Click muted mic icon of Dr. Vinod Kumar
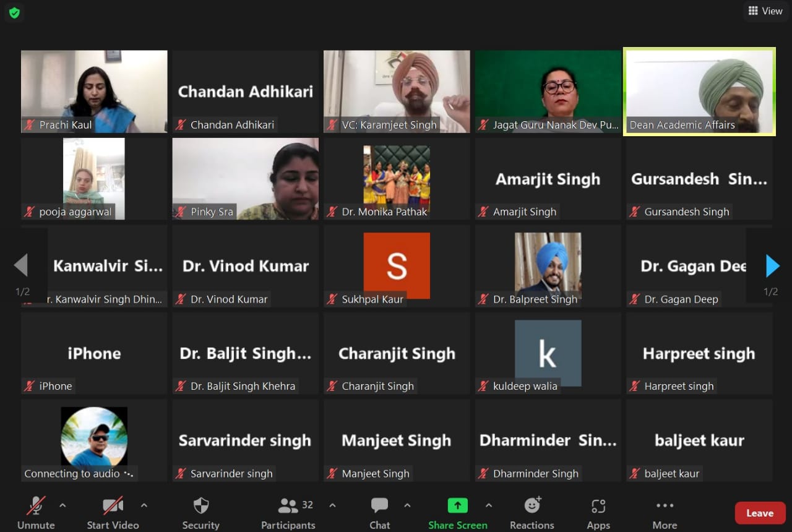Viewport: 792px width, 532px height. tap(181, 299)
